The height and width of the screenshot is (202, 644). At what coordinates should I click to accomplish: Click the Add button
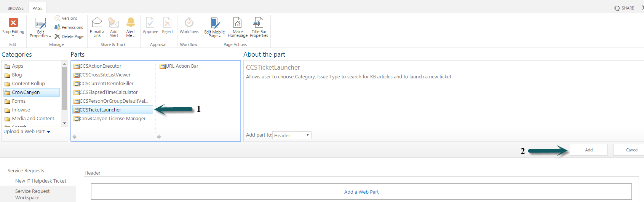[589, 150]
